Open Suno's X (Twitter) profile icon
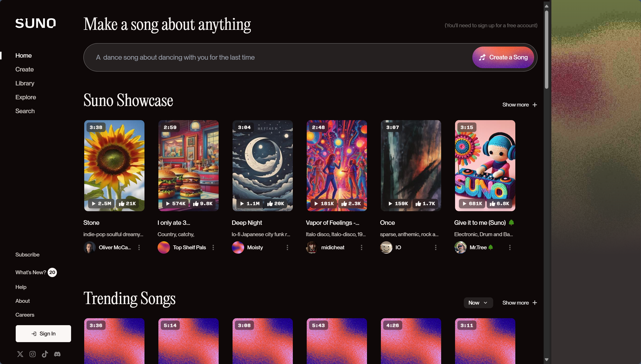This screenshot has height=364, width=641. tap(20, 354)
